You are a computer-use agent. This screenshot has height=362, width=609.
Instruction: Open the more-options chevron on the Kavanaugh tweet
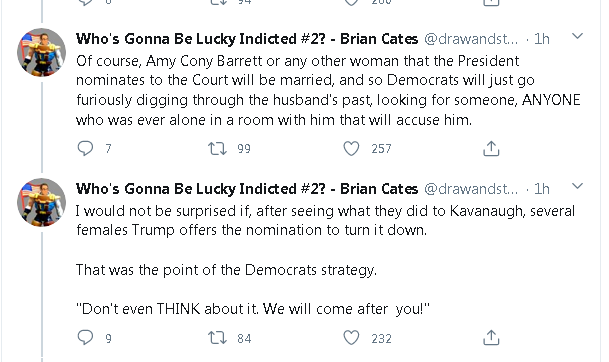(578, 186)
